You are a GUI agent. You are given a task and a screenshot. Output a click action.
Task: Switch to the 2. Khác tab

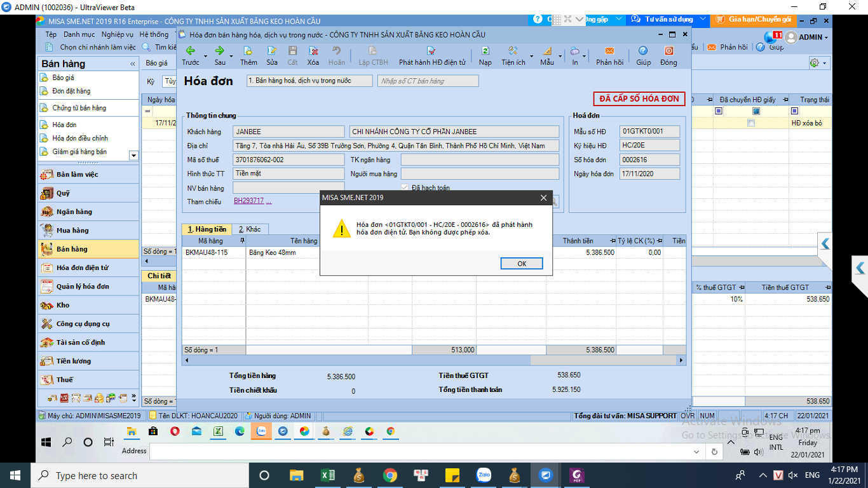click(x=249, y=229)
